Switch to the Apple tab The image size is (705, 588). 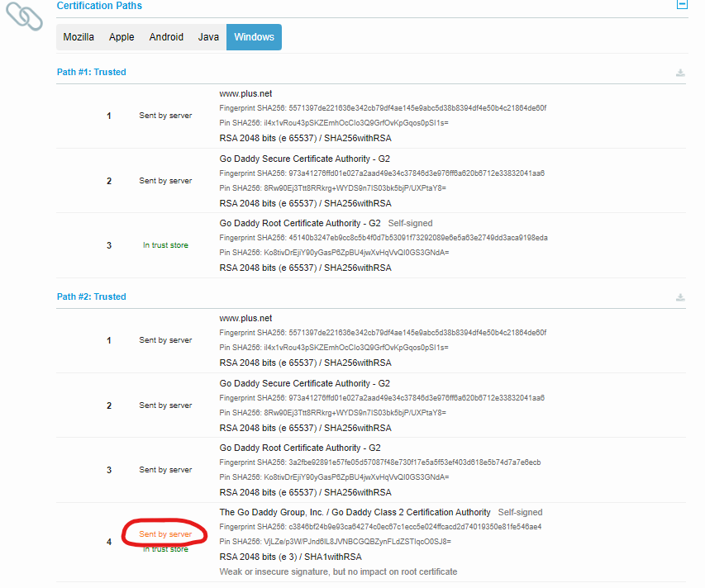pos(121,37)
